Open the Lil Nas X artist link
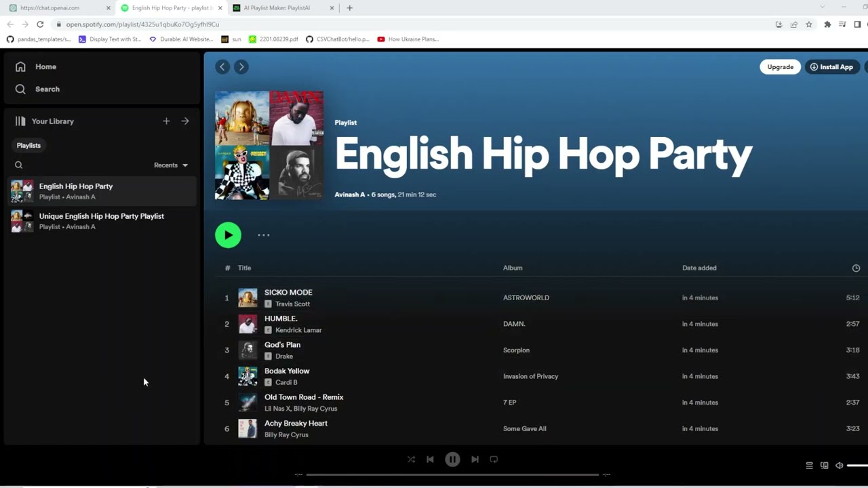This screenshot has height=488, width=868. 277,409
